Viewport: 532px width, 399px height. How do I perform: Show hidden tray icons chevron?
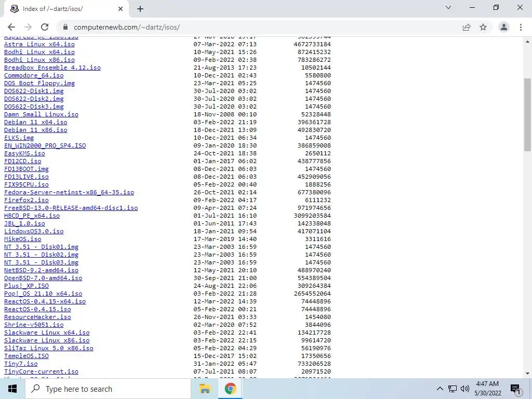click(x=440, y=389)
